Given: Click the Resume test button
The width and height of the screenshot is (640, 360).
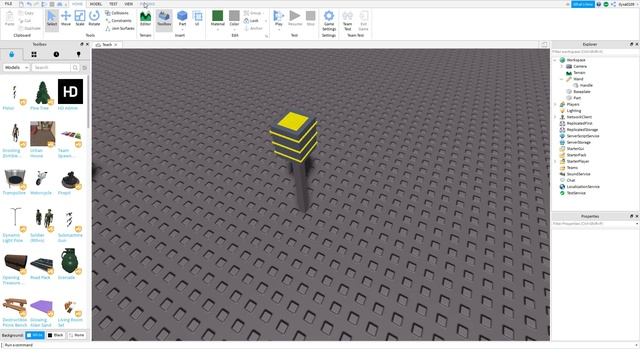Looking at the screenshot, I should click(x=295, y=18).
